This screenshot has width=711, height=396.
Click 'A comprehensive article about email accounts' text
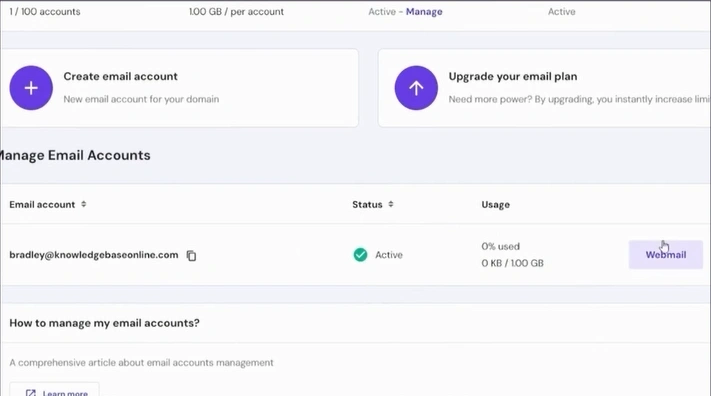tap(141, 362)
